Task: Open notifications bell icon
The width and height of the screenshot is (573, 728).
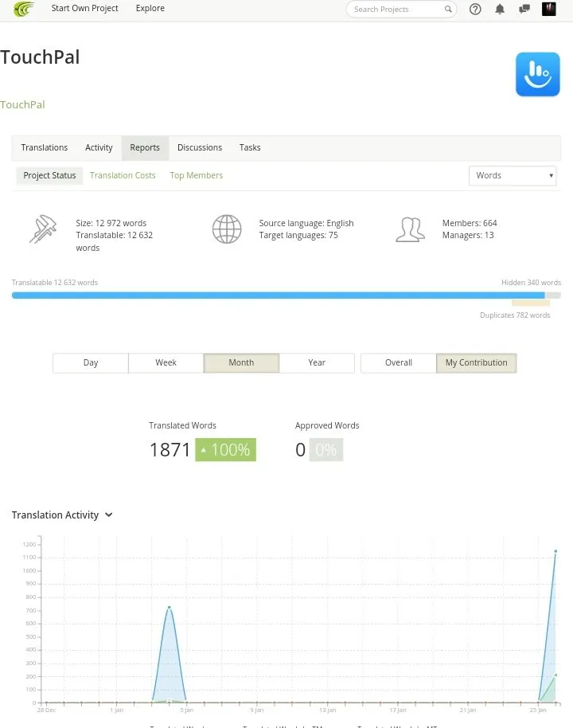Action: pyautogui.click(x=500, y=10)
